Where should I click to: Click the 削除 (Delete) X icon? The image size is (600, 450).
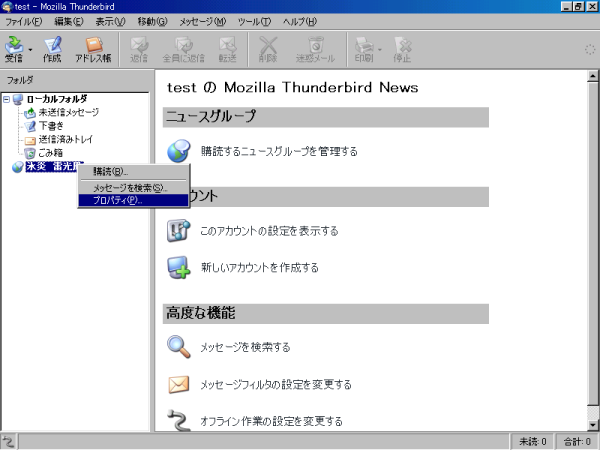click(x=268, y=49)
